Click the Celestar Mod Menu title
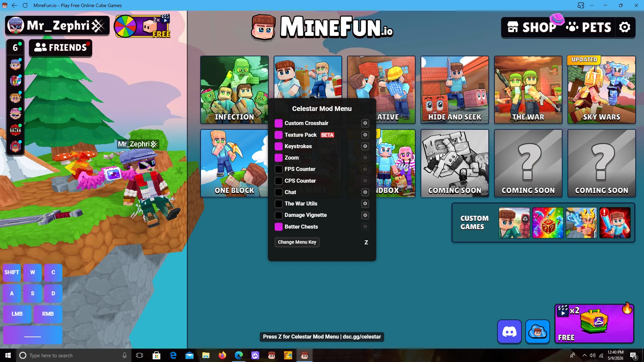 [322, 109]
